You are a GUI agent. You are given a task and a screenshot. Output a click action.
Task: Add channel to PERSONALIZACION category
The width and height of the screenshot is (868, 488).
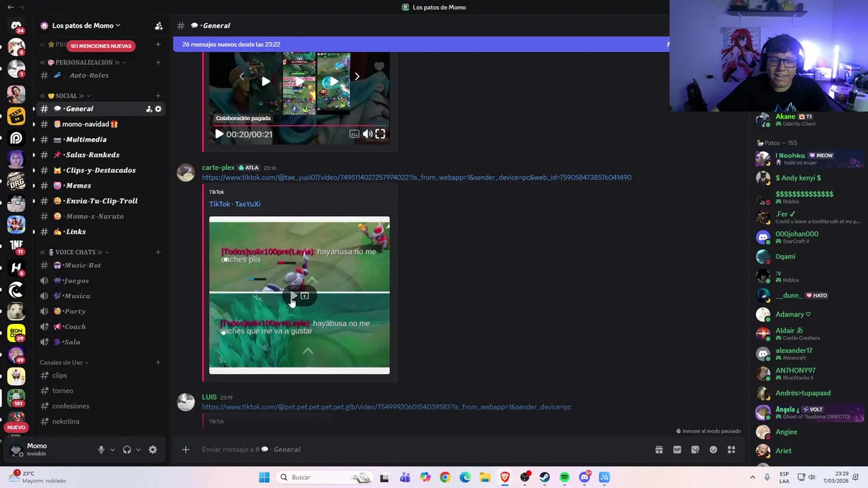(x=158, y=62)
